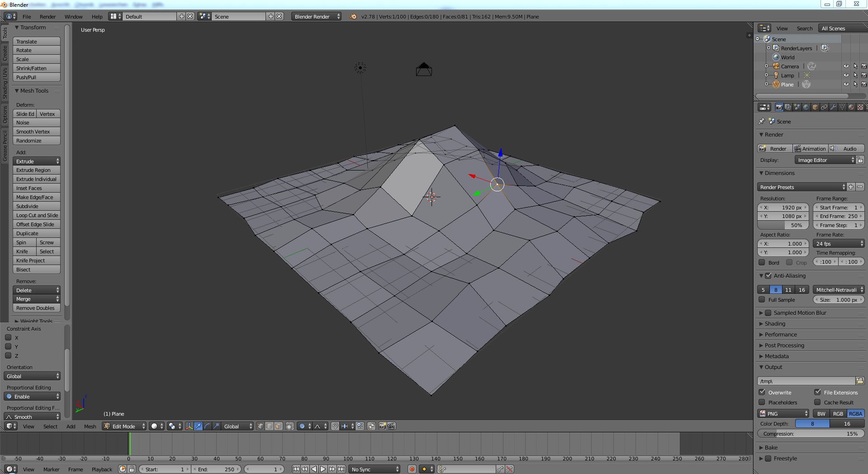Expand the Performance panel
The width and height of the screenshot is (868, 474).
tap(781, 334)
